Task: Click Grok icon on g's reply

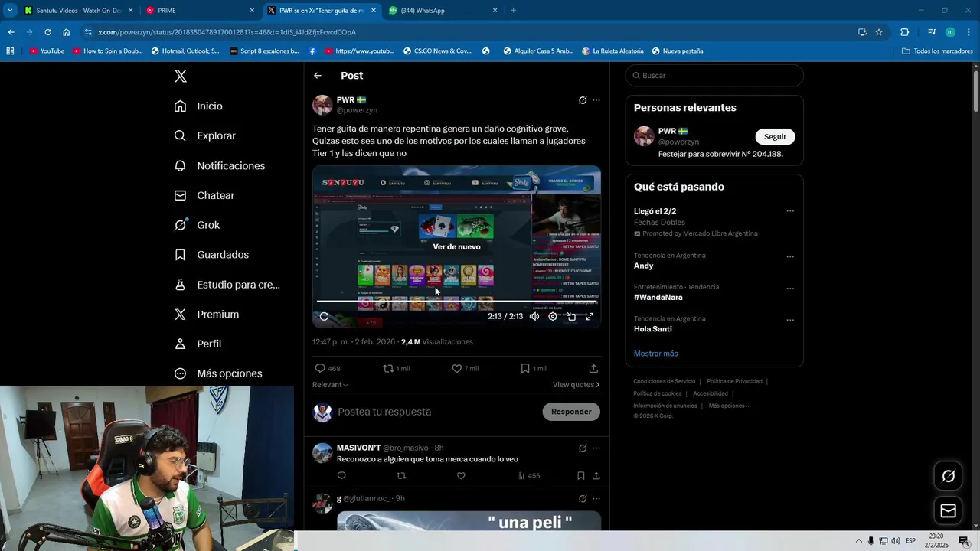Action: pos(583,498)
